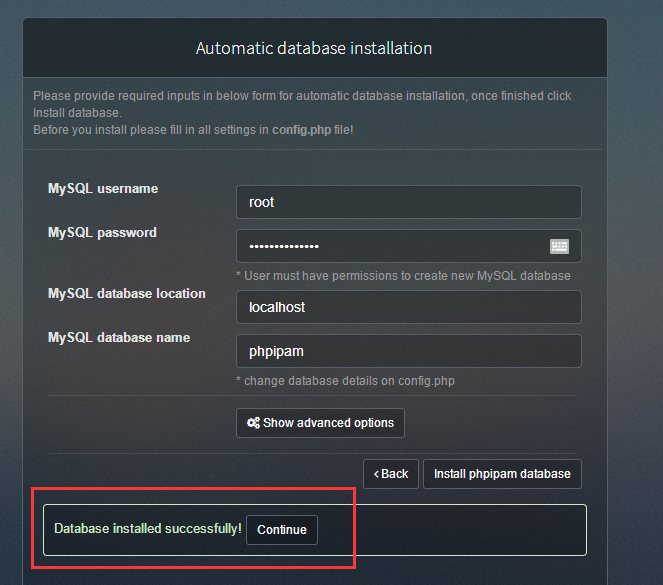Click inside the MySQL password field
Image resolution: width=663 pixels, height=585 pixels.
(x=390, y=246)
